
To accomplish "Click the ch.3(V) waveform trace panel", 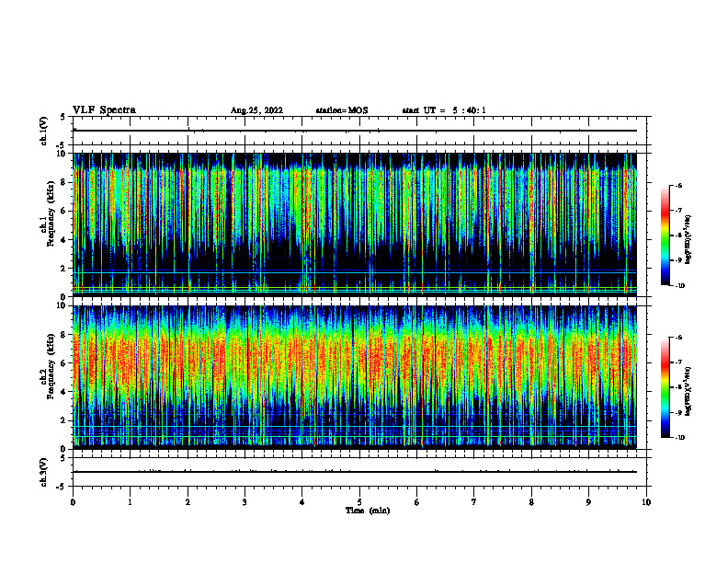I will pyautogui.click(x=359, y=472).
